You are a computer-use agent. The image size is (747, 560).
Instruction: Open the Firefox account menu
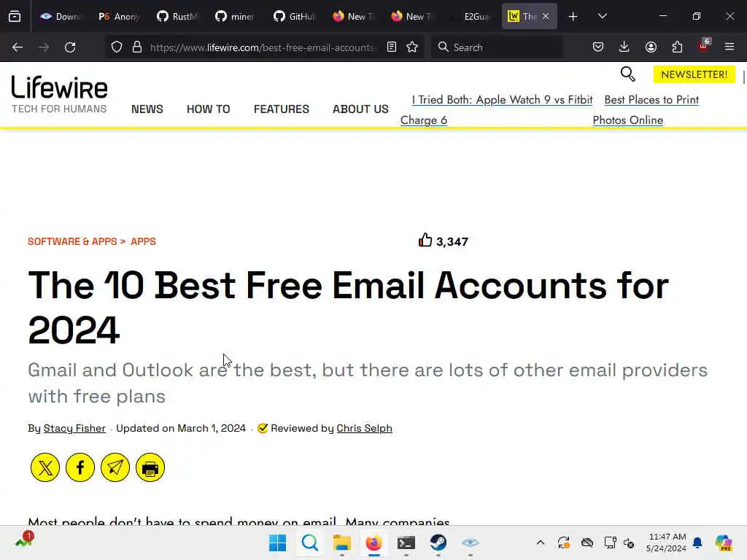click(x=651, y=47)
